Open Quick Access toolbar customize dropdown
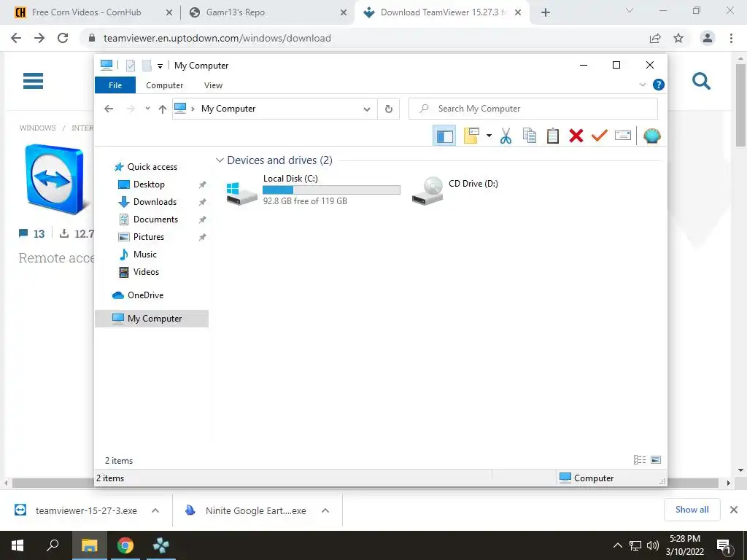The image size is (747, 560). click(160, 66)
